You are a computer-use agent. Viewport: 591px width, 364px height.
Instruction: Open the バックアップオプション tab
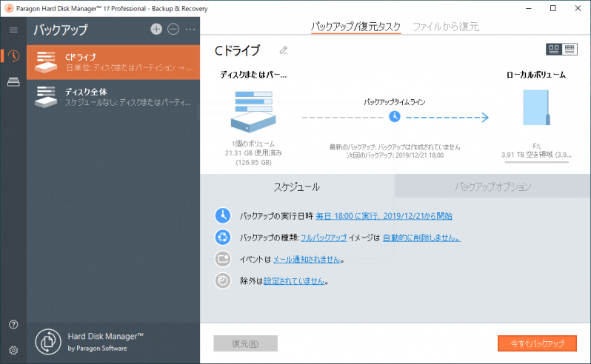[x=492, y=186]
